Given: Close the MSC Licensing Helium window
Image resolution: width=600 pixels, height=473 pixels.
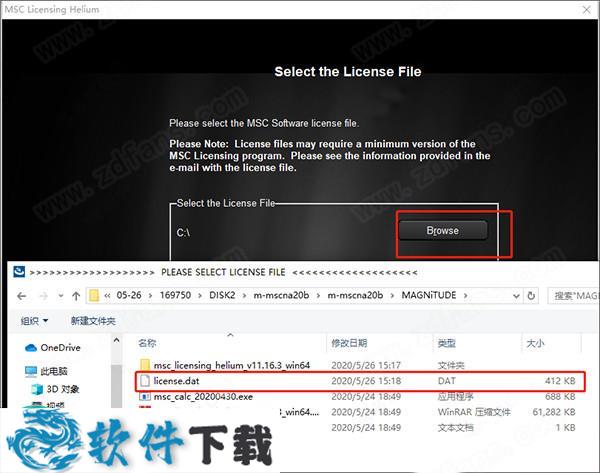Looking at the screenshot, I should pos(587,9).
